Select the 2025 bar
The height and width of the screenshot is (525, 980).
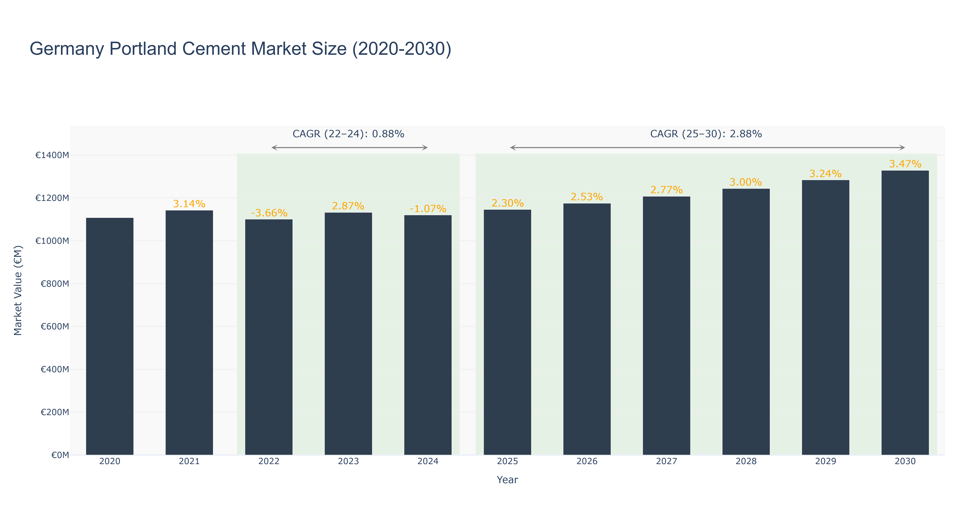click(507, 332)
